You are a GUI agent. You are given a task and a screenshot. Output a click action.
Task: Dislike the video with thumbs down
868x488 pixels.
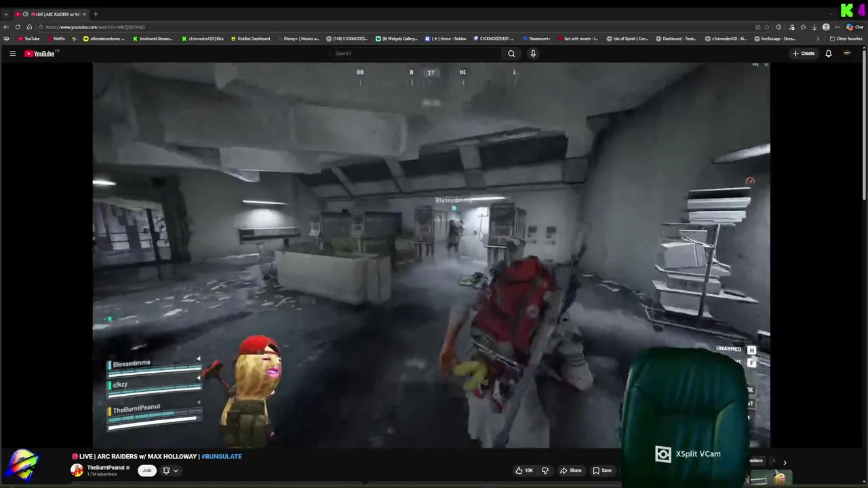(545, 470)
